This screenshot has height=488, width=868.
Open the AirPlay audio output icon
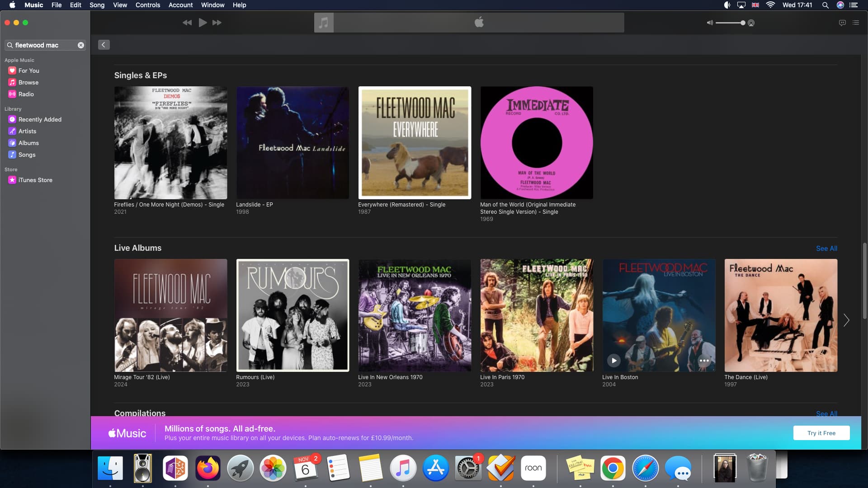pyautogui.click(x=751, y=23)
